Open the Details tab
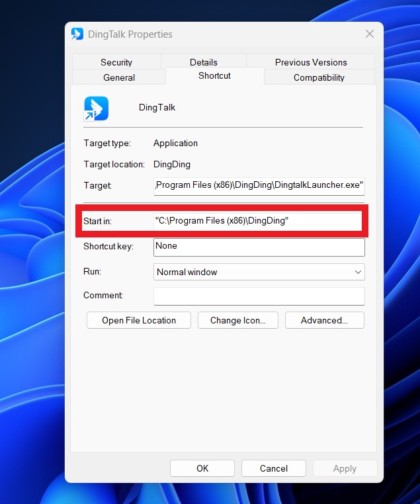 204,62
